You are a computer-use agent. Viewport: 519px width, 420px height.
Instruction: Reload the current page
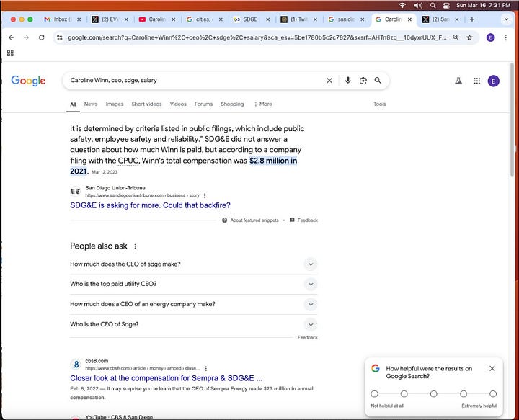click(x=41, y=37)
